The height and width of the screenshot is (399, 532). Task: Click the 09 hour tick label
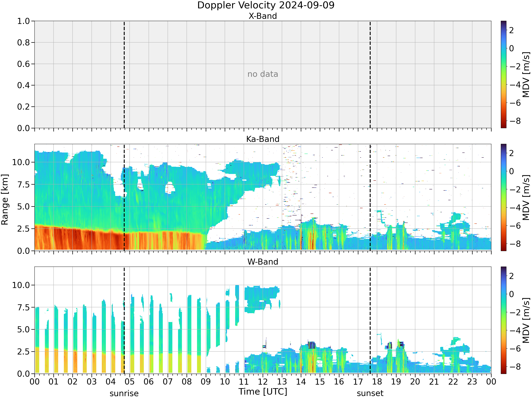(206, 382)
